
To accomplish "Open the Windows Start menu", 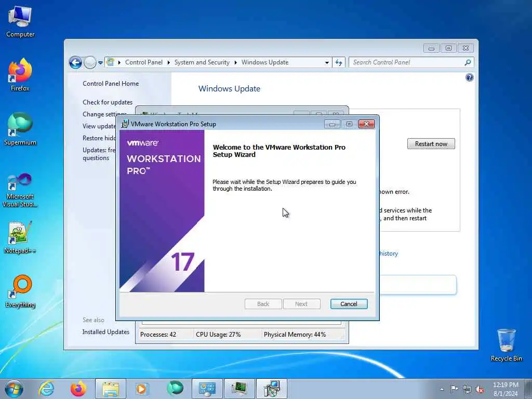I will 14,389.
